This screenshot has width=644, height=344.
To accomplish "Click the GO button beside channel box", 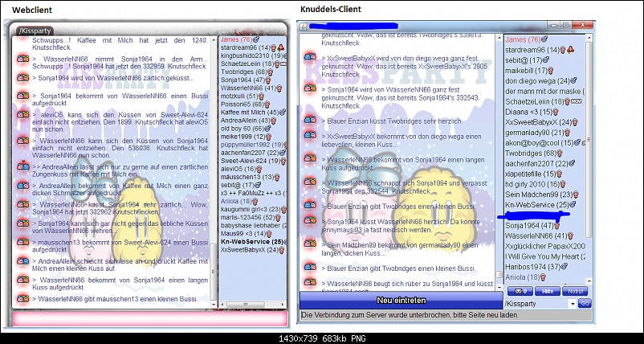I will click(585, 303).
